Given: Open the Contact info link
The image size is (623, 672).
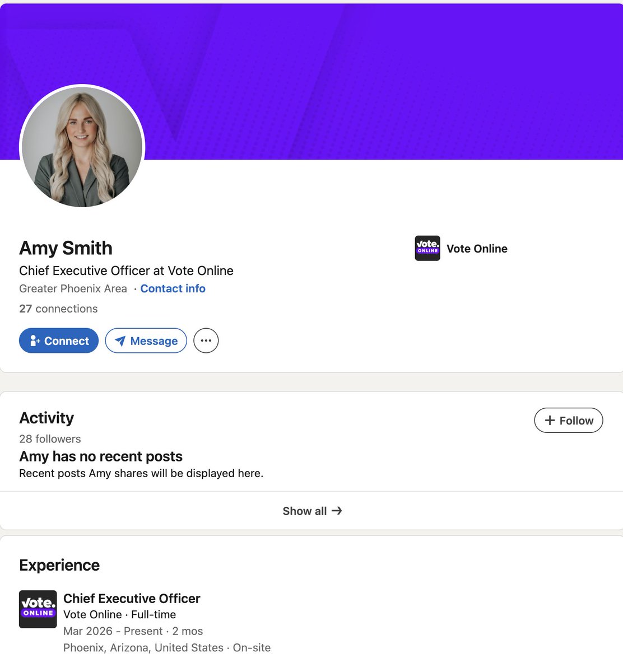Looking at the screenshot, I should (x=173, y=288).
